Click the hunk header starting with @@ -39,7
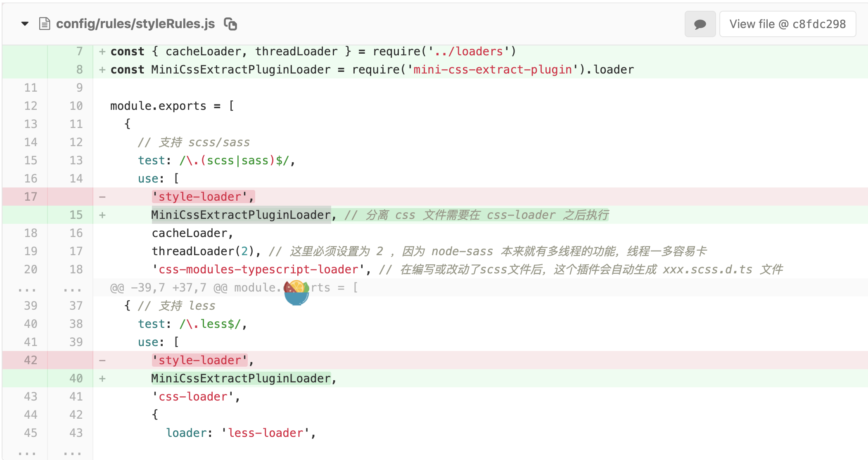Screen dimensions: 868x460 click(194, 288)
